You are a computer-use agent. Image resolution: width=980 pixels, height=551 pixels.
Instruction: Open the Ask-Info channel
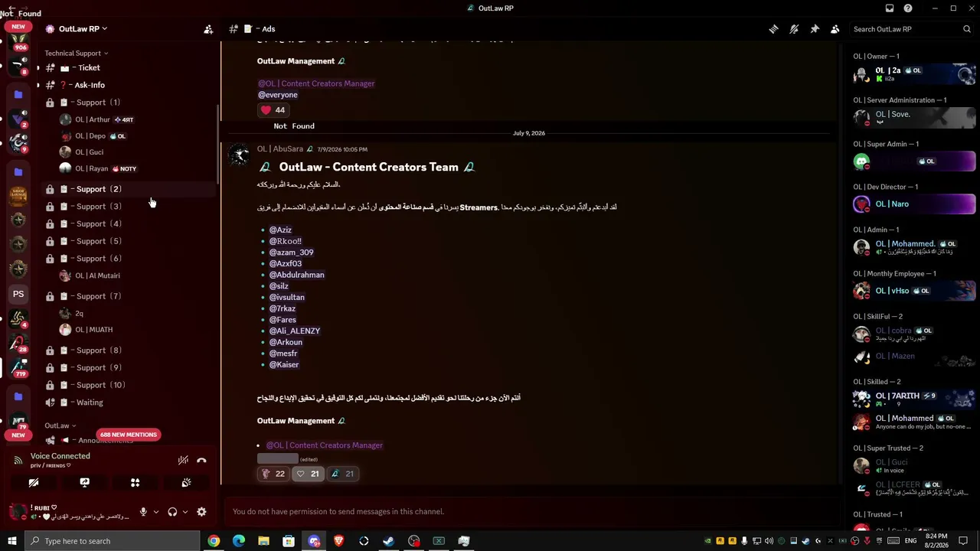tap(129, 85)
